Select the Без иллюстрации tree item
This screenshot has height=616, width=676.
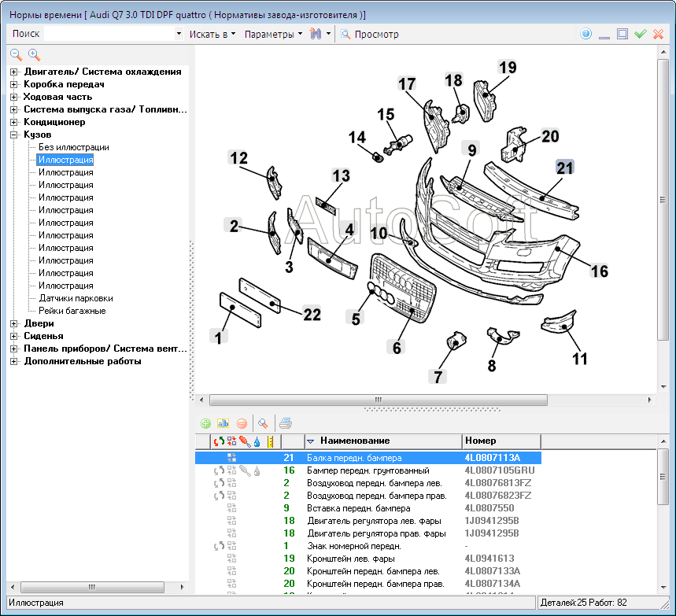click(x=74, y=147)
